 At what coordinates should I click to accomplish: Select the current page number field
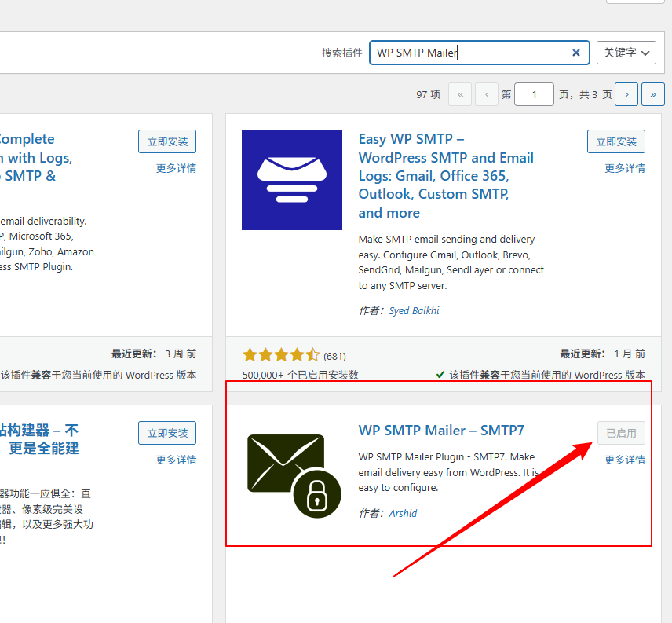click(535, 94)
